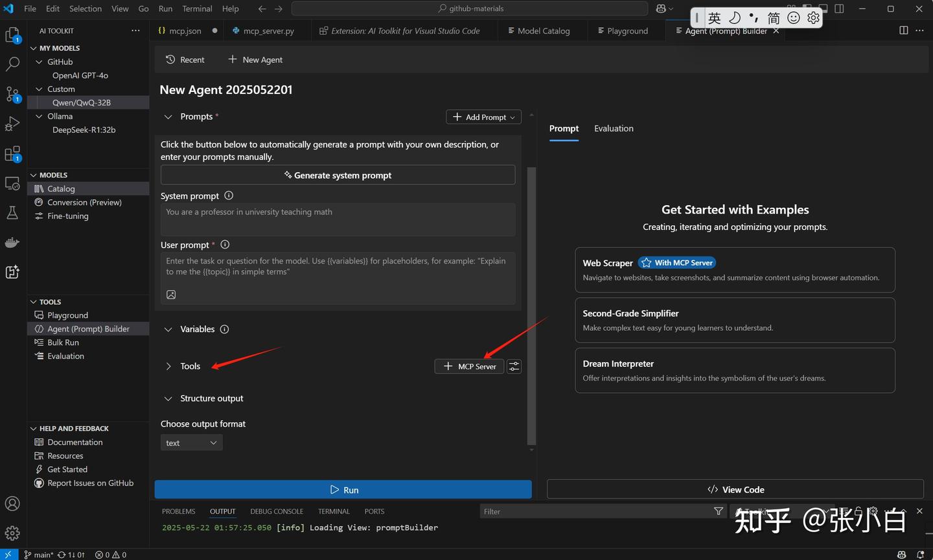This screenshot has height=560, width=933.
Task: Open editor more actions ellipsis
Action: point(919,30)
